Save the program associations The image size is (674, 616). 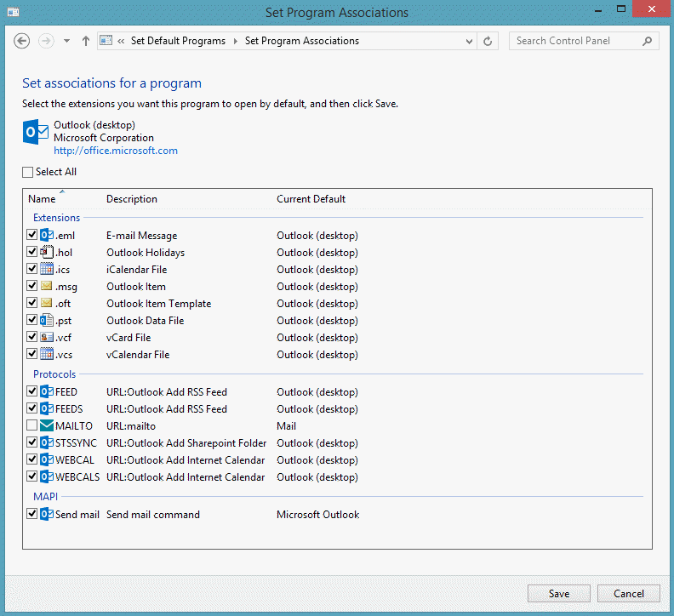[x=559, y=594]
